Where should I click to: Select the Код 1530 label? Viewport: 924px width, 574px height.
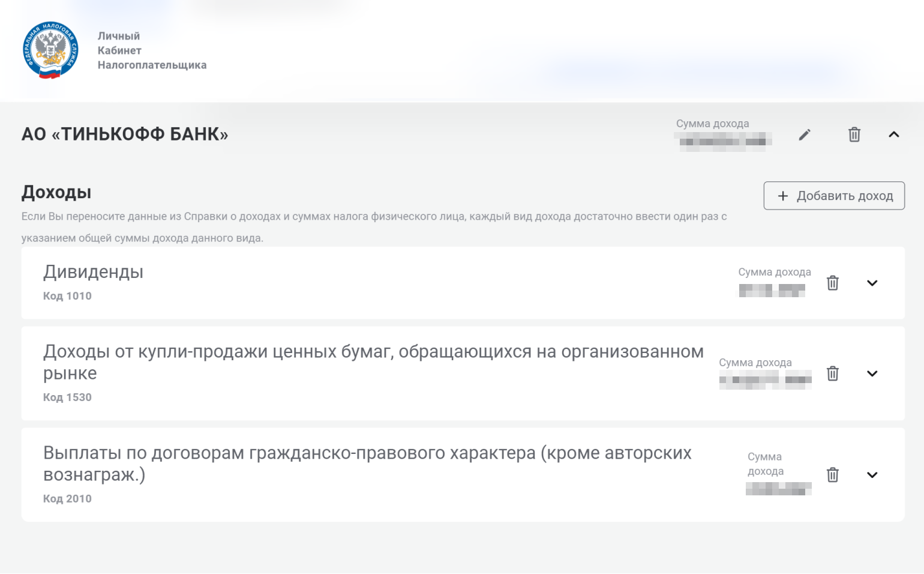pos(67,397)
